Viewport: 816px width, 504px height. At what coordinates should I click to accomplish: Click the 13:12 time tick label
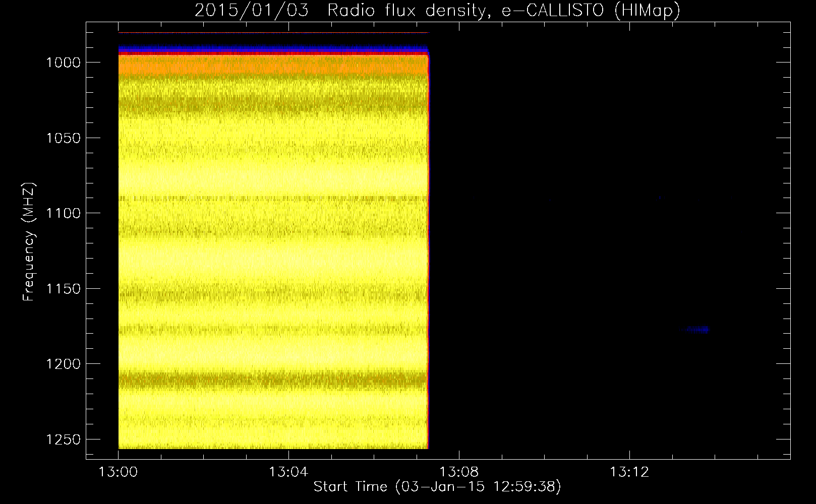629,472
